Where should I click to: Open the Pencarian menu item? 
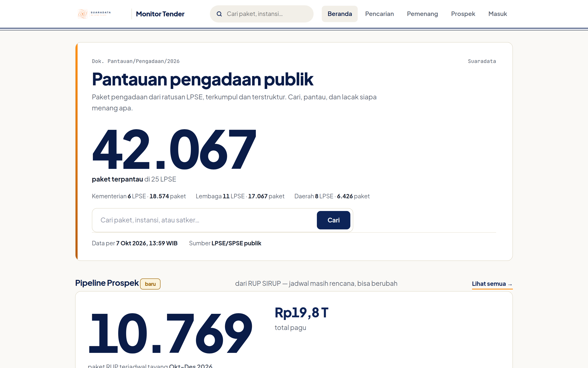click(379, 14)
